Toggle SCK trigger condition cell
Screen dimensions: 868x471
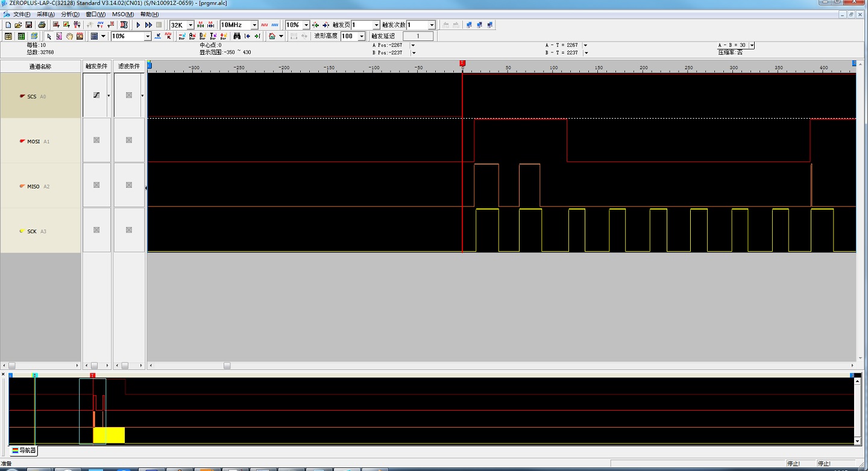96,230
